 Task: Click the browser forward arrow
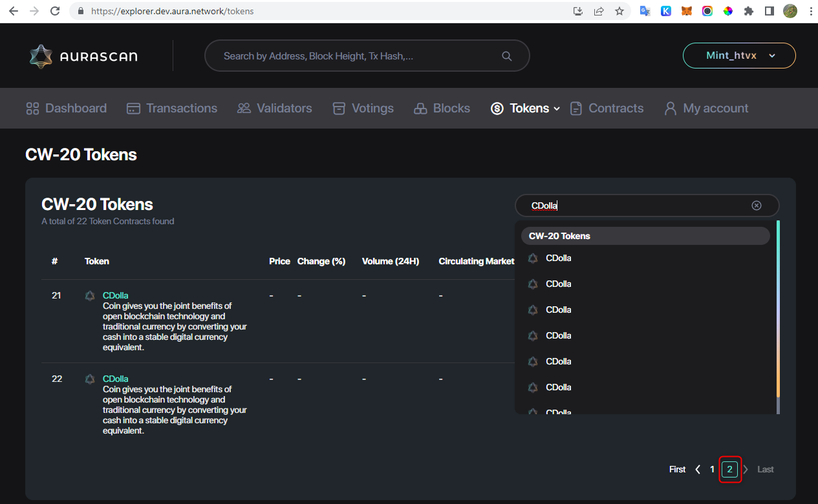pyautogui.click(x=34, y=11)
